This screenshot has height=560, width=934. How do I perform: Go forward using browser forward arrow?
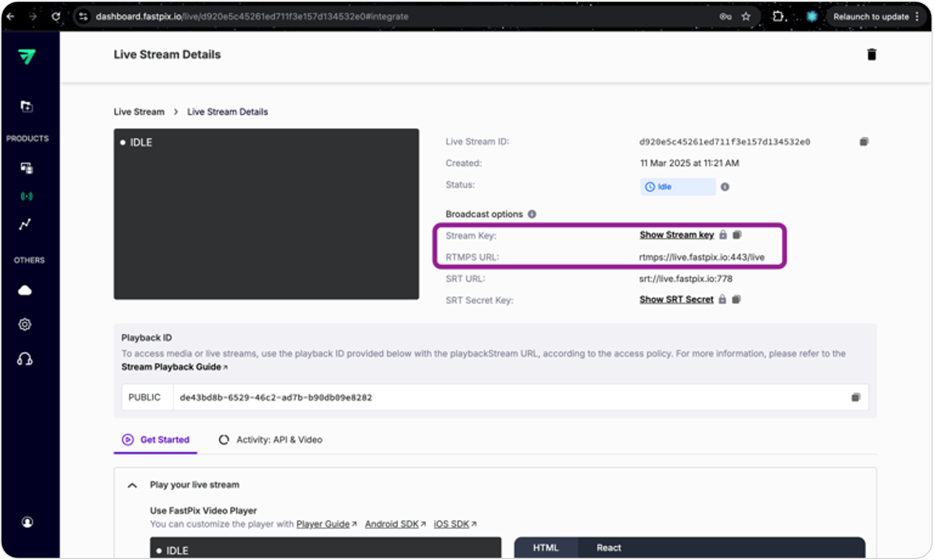pos(33,17)
